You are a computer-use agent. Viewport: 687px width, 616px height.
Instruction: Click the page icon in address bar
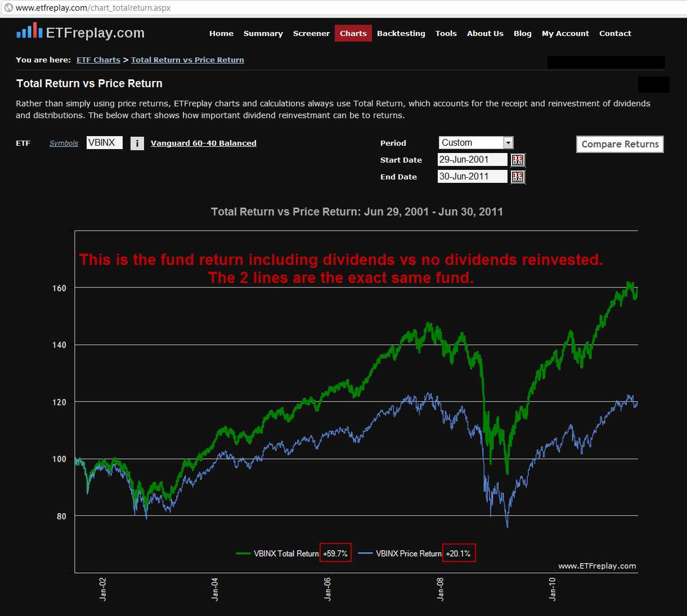(8, 8)
